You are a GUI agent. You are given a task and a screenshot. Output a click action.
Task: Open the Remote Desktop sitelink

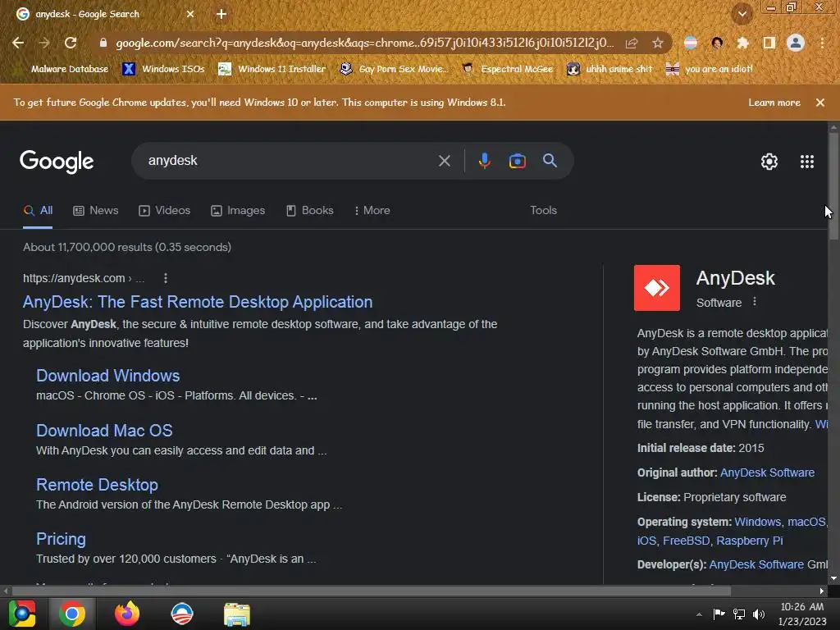coord(97,485)
